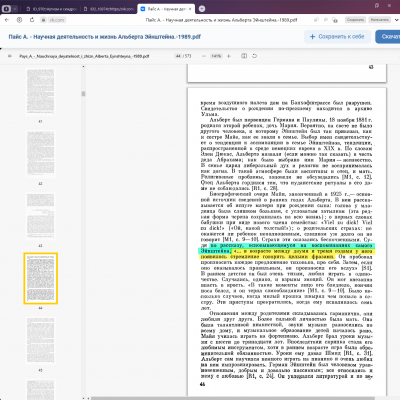Viewport: 400px width, 400px height.
Task: Open the browser hamburger menu top-right
Action: click(x=389, y=5)
